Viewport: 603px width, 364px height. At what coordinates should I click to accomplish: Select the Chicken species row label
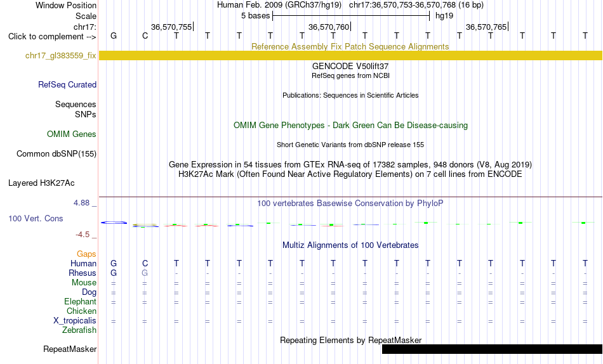pos(81,311)
